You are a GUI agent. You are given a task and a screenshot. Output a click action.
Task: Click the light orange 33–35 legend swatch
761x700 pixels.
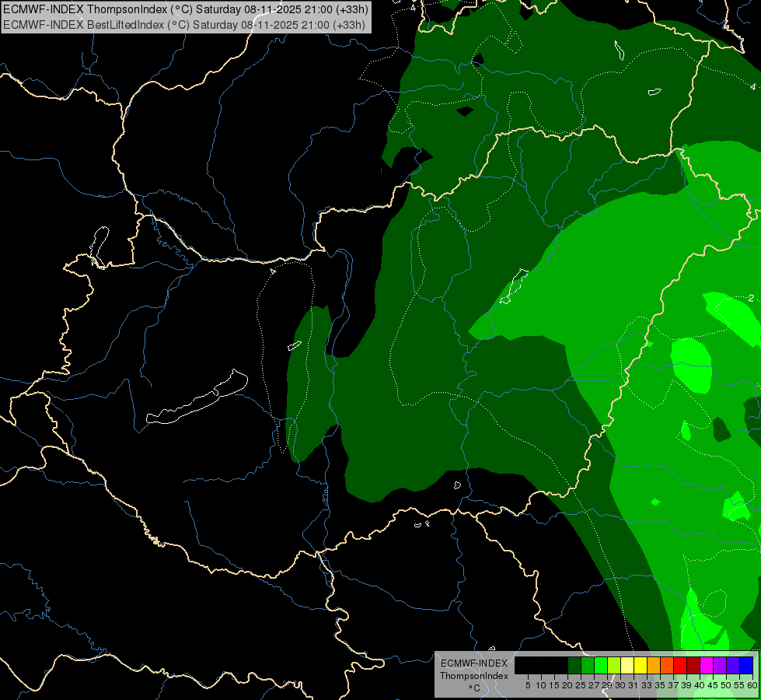pos(655,665)
